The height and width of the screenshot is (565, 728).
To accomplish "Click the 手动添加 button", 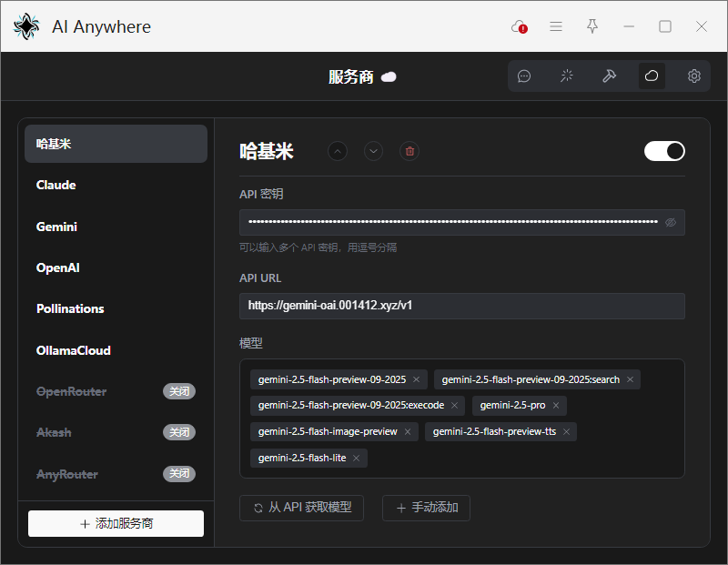I will pos(426,508).
